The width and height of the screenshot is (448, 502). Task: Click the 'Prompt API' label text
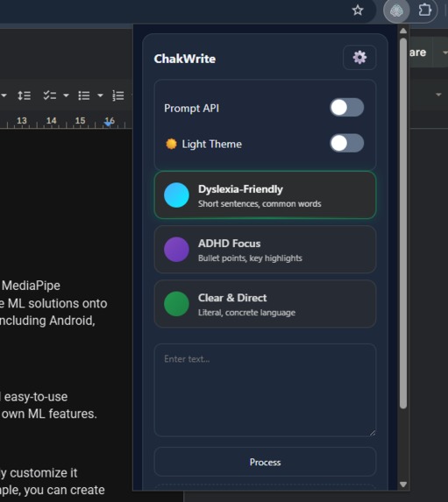(192, 109)
